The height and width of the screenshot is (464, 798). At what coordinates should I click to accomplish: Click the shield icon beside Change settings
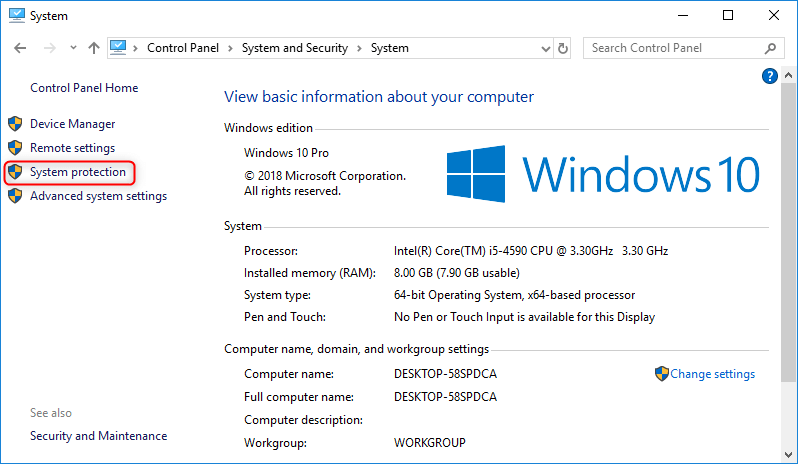click(662, 374)
